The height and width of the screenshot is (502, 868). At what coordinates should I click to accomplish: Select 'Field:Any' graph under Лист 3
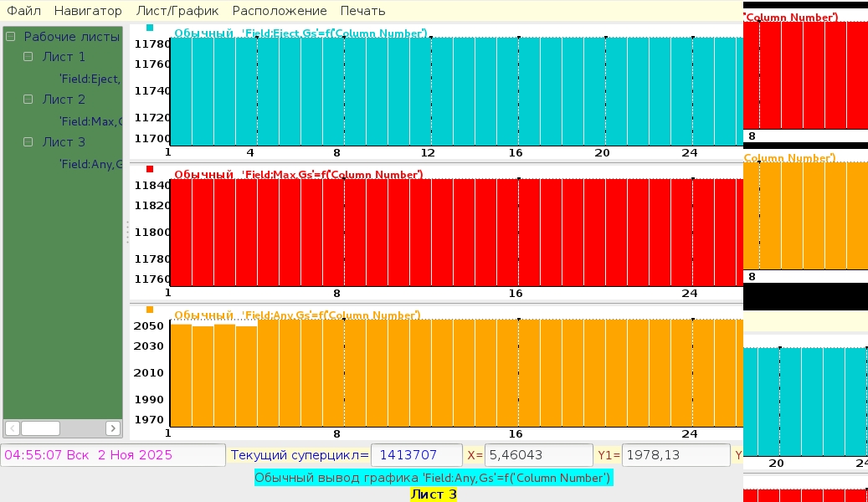click(90, 164)
